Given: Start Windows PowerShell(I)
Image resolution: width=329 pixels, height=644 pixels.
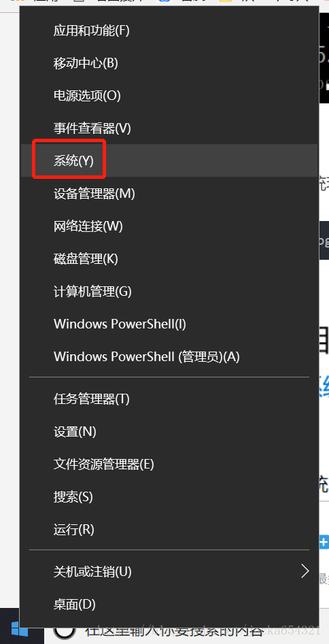Looking at the screenshot, I should (169, 324).
